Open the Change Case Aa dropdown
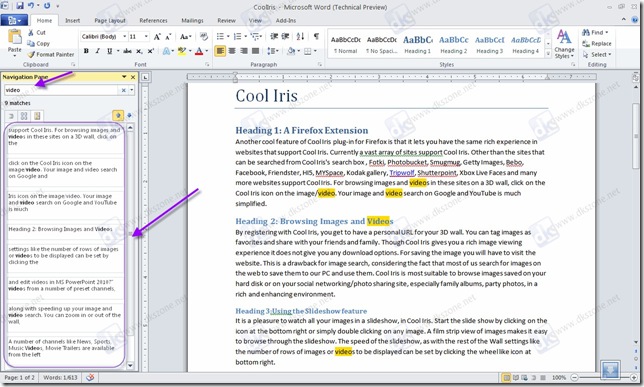The image size is (644, 387). [x=186, y=37]
